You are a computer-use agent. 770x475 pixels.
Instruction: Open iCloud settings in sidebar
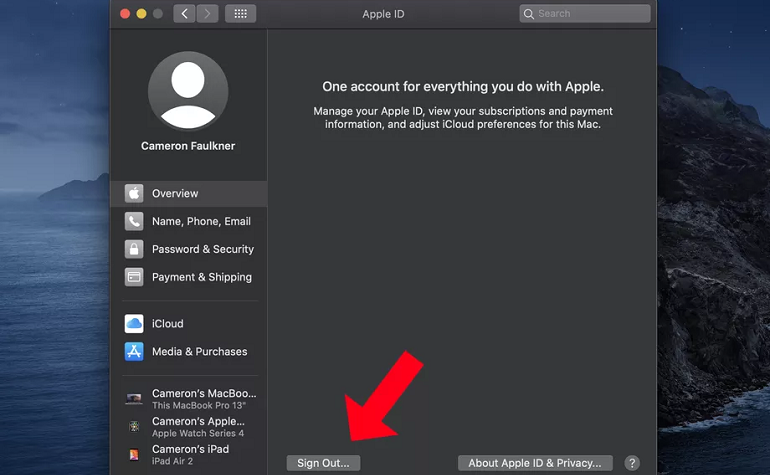[189, 324]
